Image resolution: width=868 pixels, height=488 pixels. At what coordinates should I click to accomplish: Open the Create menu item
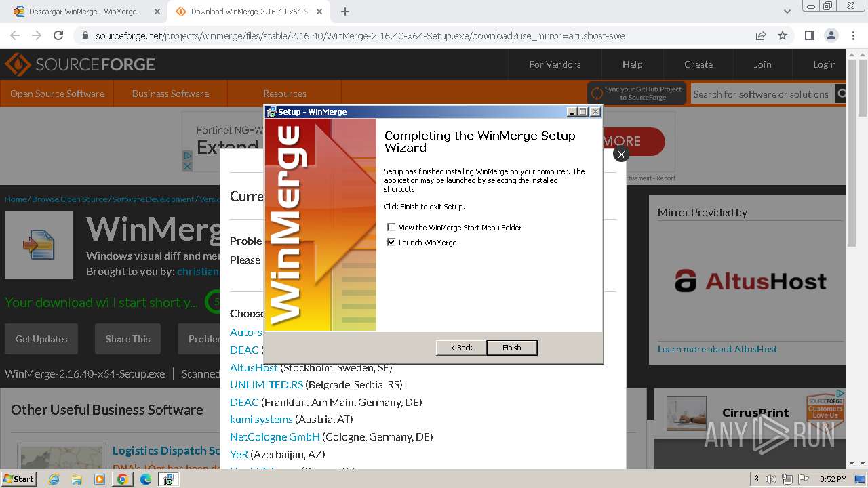point(698,64)
